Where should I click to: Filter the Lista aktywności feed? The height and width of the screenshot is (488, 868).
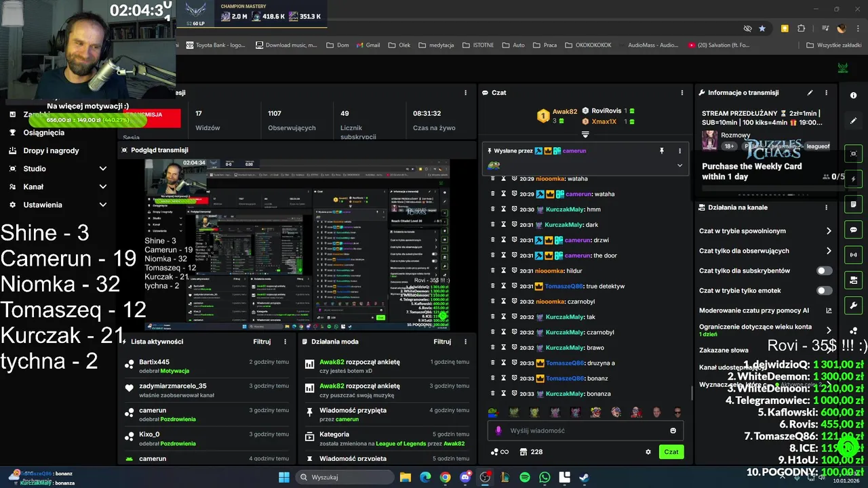pos(262,342)
